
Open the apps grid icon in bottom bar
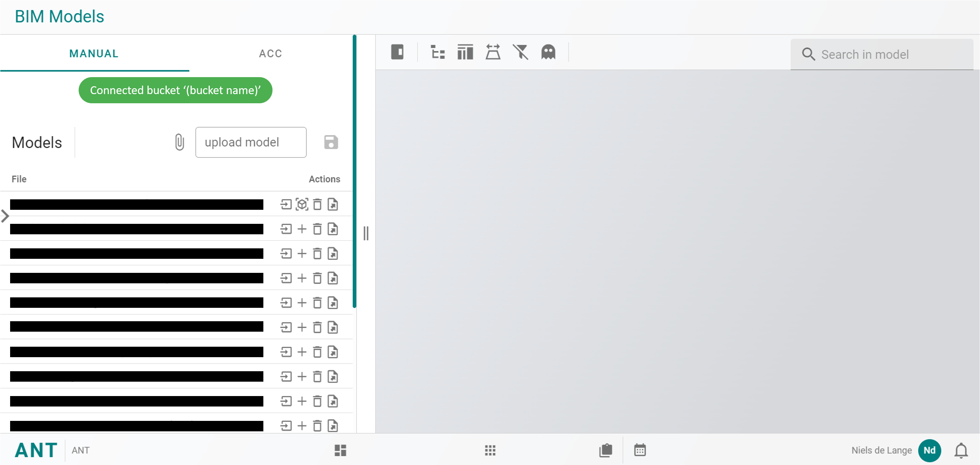tap(490, 450)
